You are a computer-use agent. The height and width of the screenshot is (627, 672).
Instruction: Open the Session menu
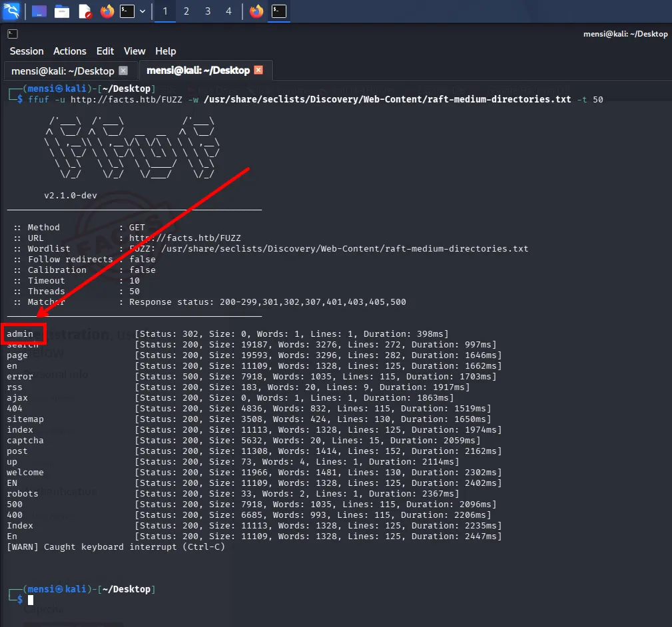pos(27,51)
